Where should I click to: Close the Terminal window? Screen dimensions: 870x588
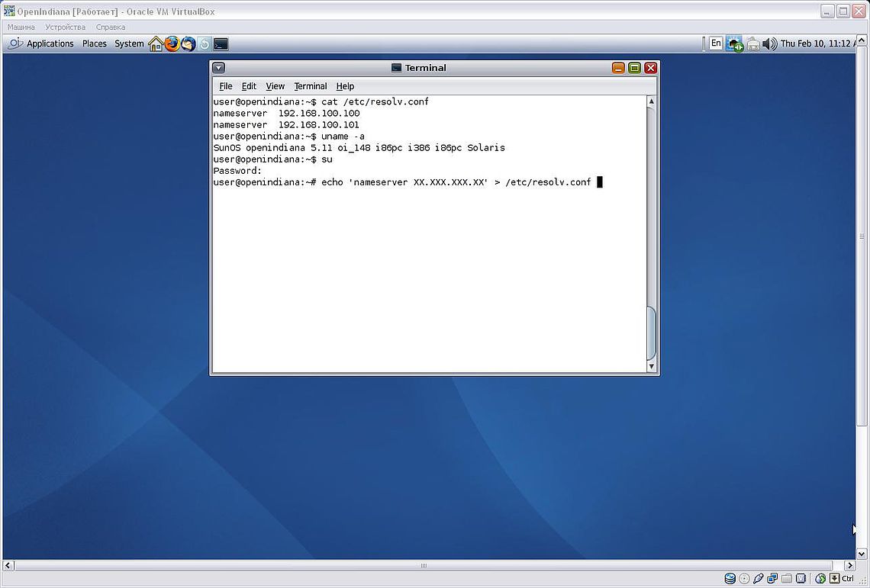650,68
